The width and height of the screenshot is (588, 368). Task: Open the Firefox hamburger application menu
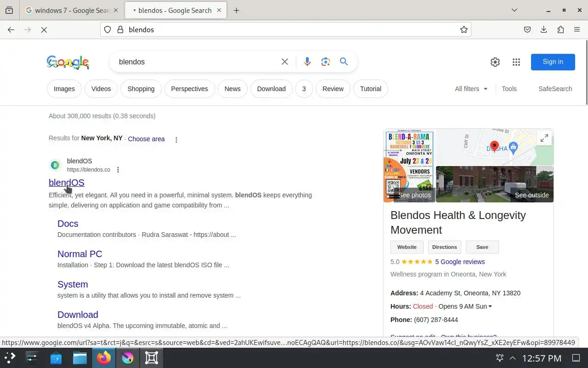[577, 29]
